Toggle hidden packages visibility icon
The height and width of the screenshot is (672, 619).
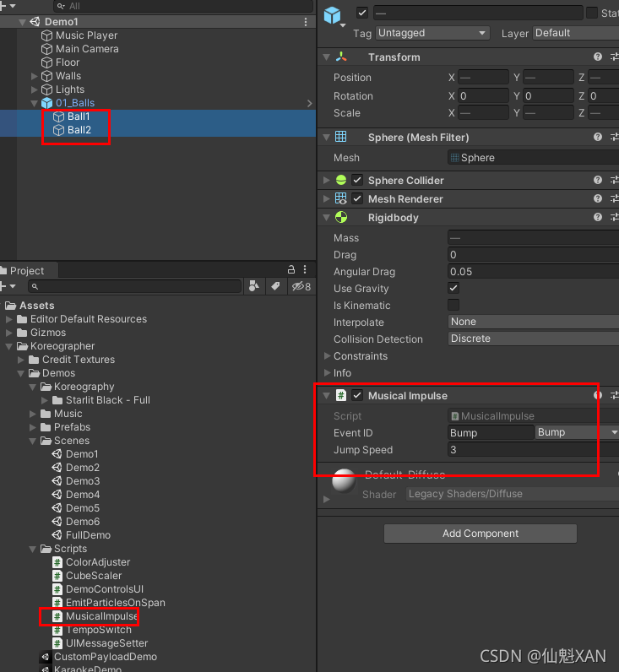tap(301, 286)
